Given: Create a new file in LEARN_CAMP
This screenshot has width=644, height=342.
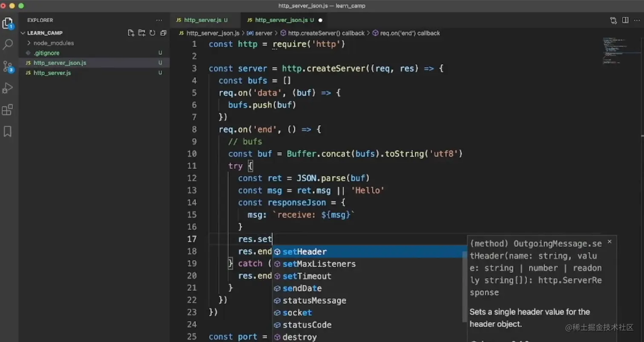Looking at the screenshot, I should point(131,33).
